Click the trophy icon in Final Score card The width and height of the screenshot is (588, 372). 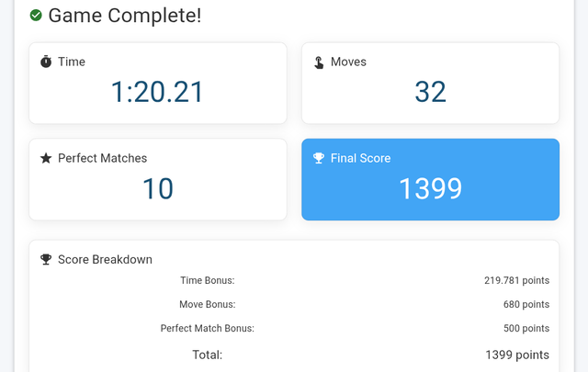point(319,158)
